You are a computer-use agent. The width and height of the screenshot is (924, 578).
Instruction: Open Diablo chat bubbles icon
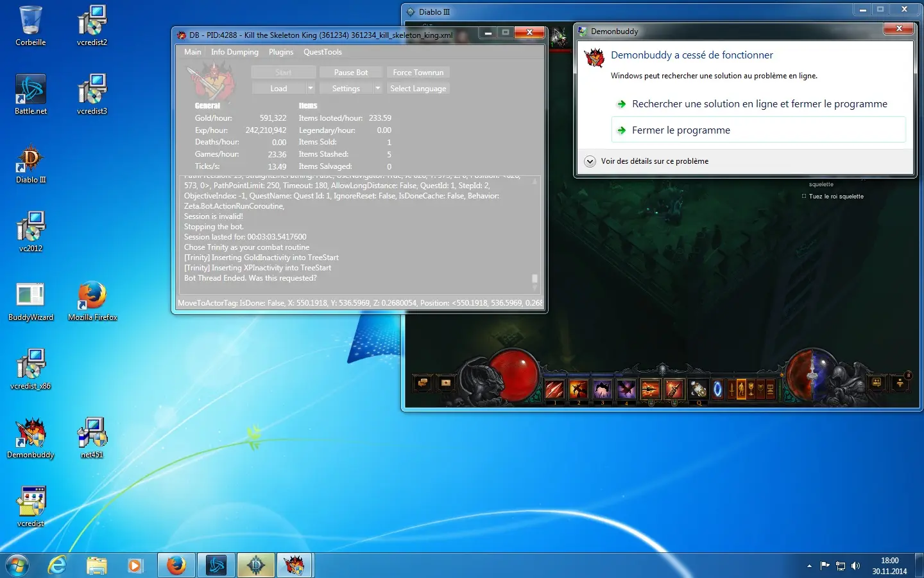click(422, 383)
